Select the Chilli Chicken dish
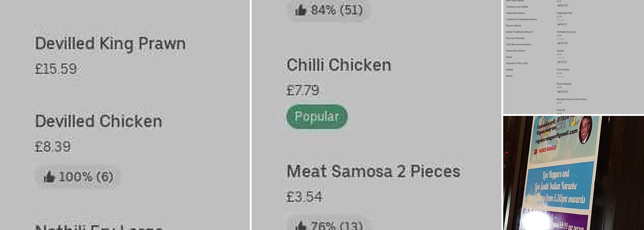The image size is (644, 230). [339, 65]
